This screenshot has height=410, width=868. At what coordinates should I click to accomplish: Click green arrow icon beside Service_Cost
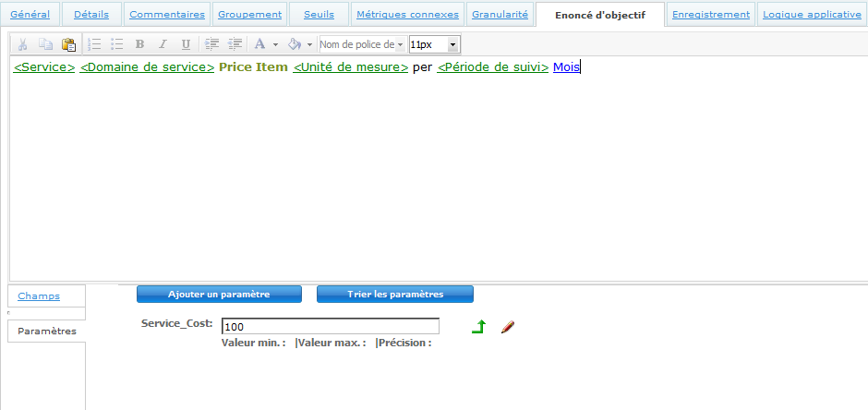pyautogui.click(x=479, y=327)
